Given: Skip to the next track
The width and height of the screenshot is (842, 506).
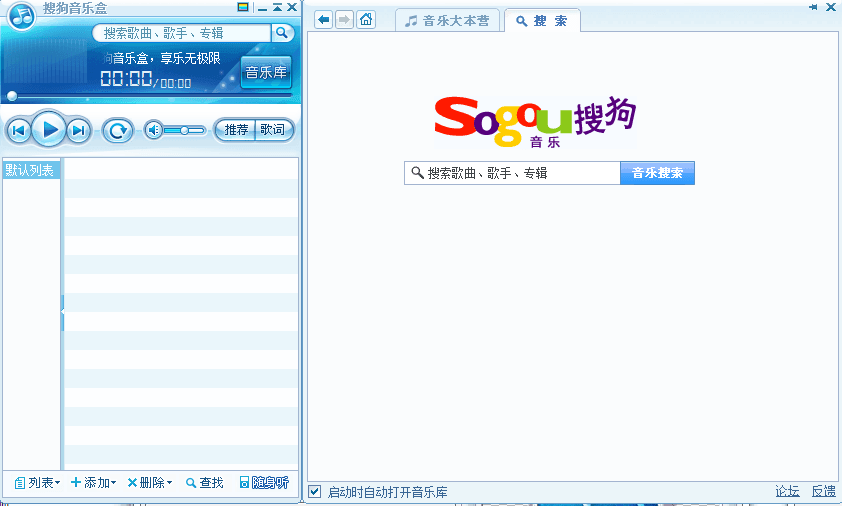Looking at the screenshot, I should pyautogui.click(x=79, y=130).
